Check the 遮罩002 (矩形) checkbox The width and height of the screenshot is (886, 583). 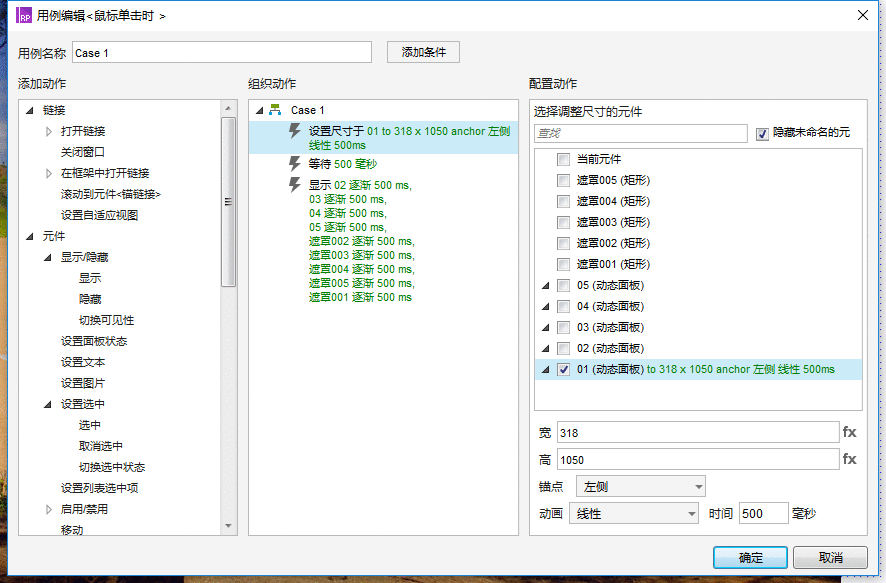pos(563,243)
